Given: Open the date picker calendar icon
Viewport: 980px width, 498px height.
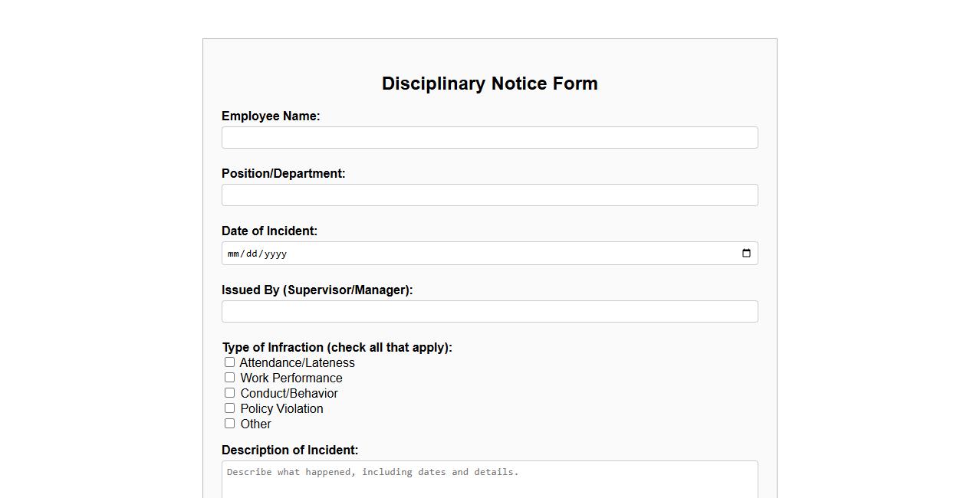Looking at the screenshot, I should [x=746, y=253].
